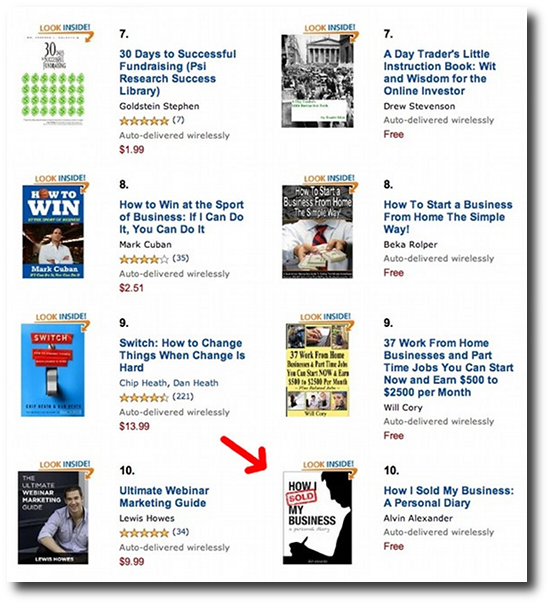Click the star rating for 30 Days to Successful Fundraising
Viewport: 550px width, 605px height.
[x=144, y=121]
